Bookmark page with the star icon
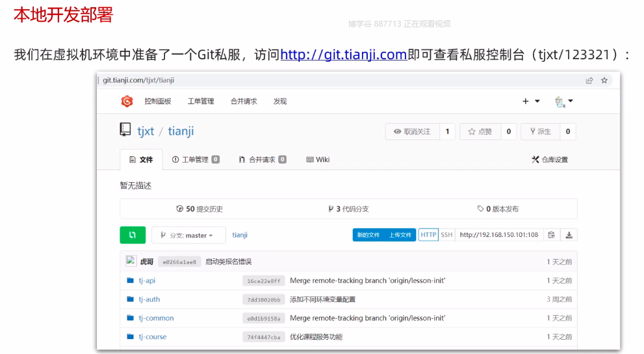 click(x=604, y=80)
